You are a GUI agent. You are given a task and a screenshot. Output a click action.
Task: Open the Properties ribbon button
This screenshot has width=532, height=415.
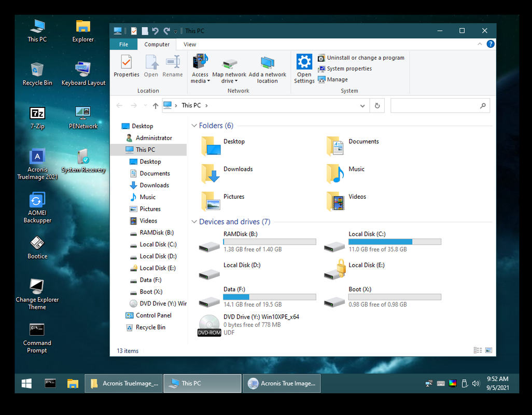pos(126,66)
